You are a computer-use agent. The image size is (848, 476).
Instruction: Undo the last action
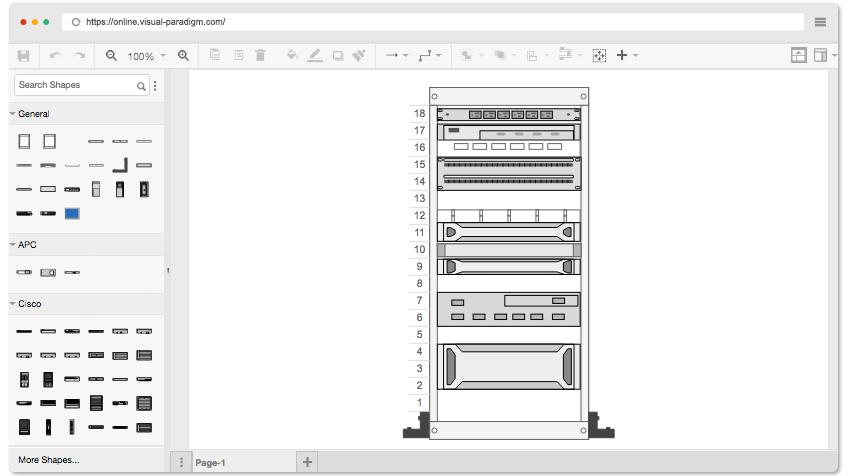[x=56, y=56]
